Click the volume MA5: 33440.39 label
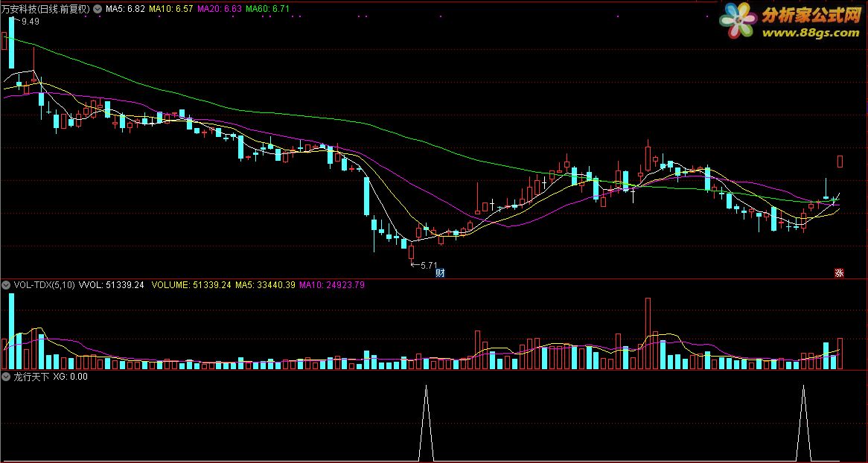 [x=265, y=285]
